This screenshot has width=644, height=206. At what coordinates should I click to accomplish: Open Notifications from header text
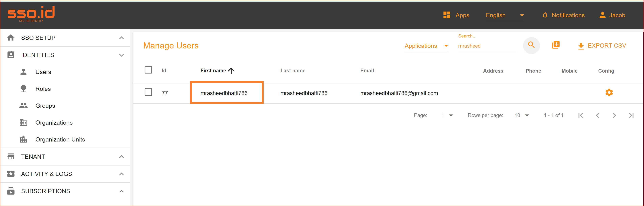[568, 15]
